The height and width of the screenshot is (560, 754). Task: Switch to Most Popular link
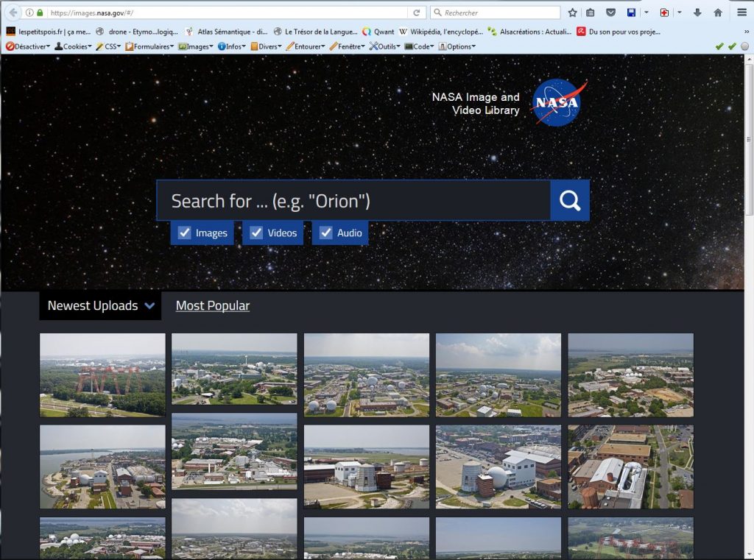pos(212,306)
